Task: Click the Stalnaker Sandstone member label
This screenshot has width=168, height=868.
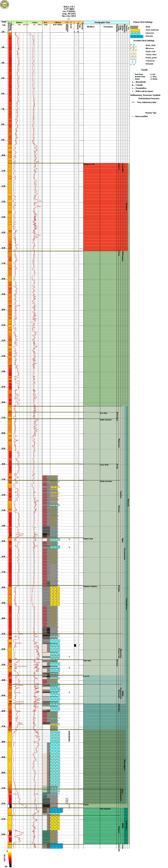Action: (x=90, y=587)
